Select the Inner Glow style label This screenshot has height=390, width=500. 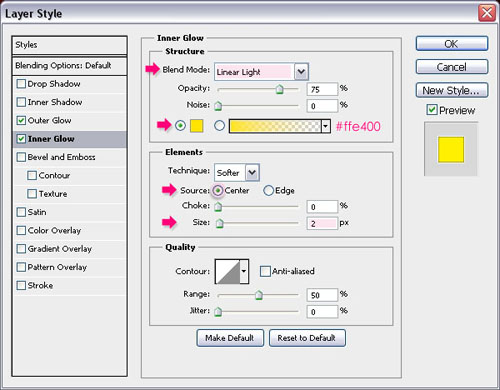51,139
